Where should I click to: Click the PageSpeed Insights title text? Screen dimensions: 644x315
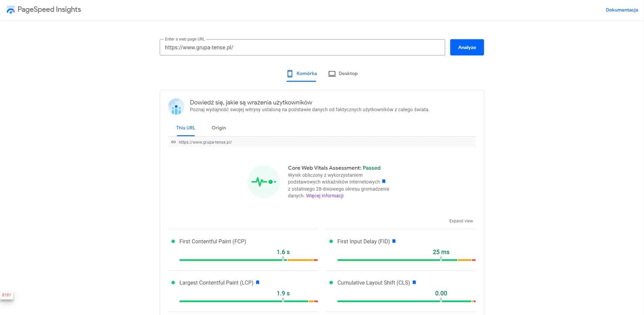click(49, 9)
